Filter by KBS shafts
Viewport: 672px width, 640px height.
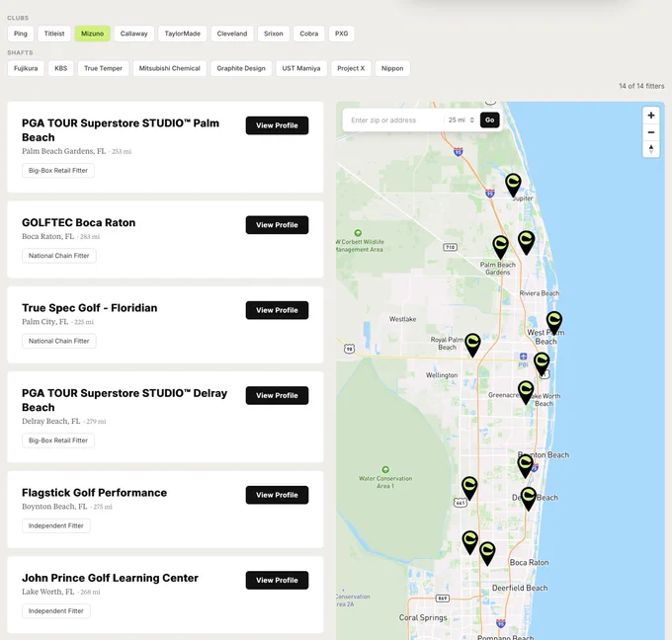click(61, 68)
